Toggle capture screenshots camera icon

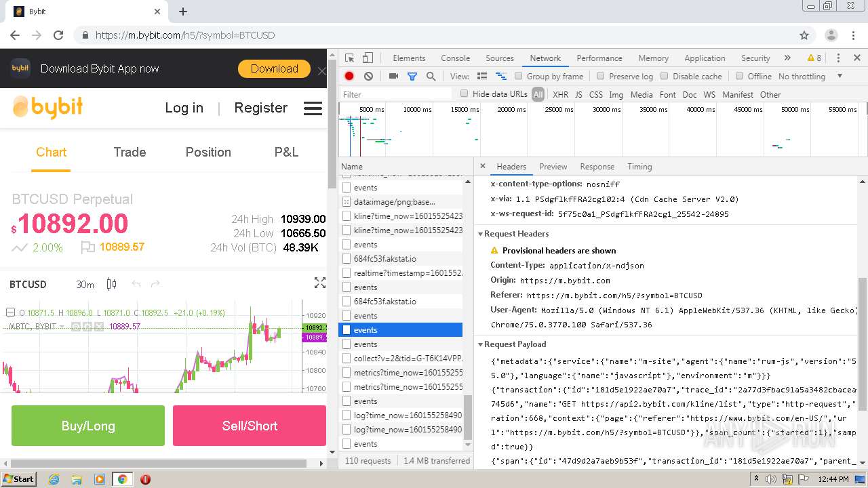point(393,77)
